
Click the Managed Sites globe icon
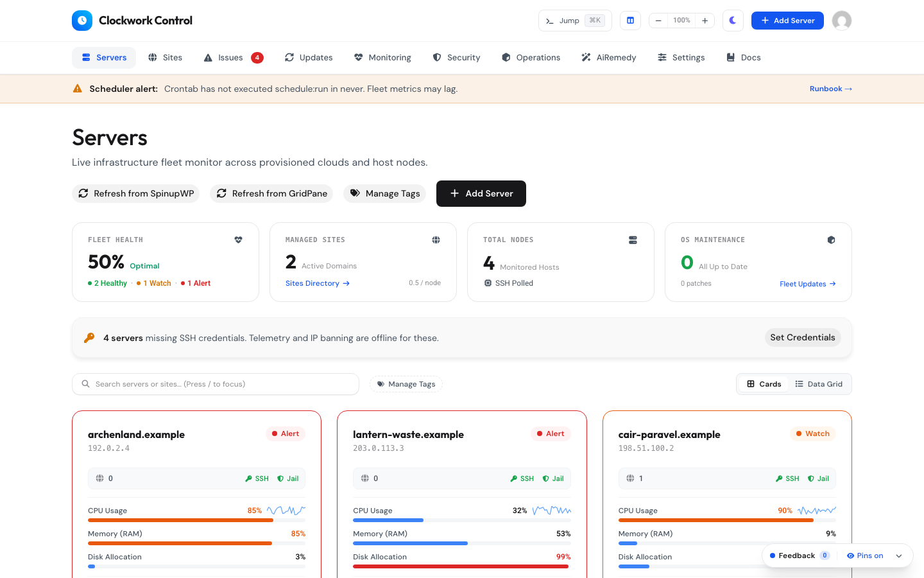tap(436, 240)
